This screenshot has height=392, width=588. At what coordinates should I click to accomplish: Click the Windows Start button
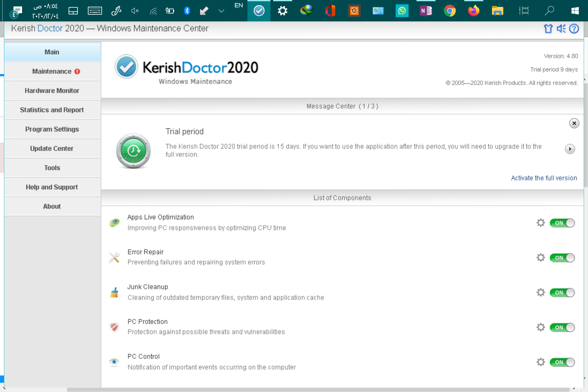point(575,11)
